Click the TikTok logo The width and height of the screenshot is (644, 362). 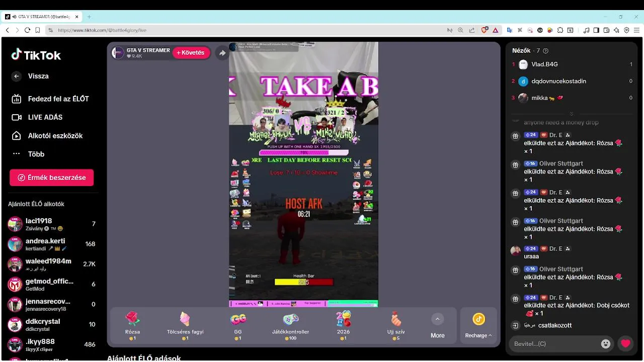click(x=36, y=55)
